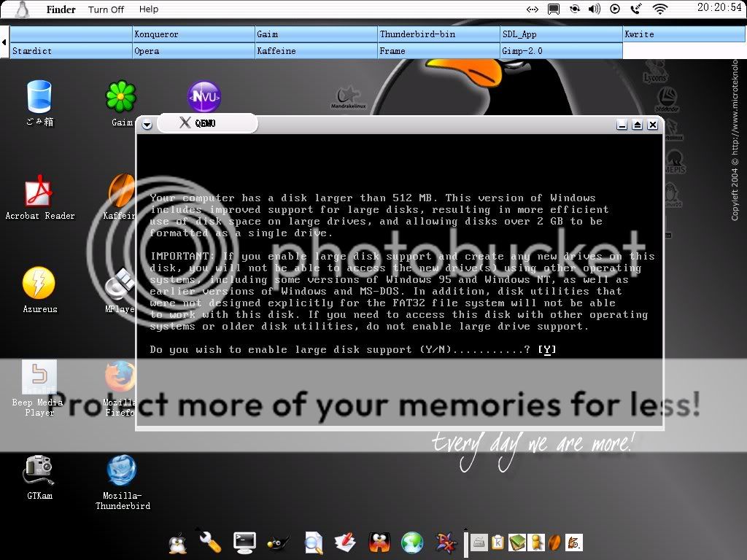Click the phone tray icon
The image size is (747, 560).
pyautogui.click(x=636, y=9)
